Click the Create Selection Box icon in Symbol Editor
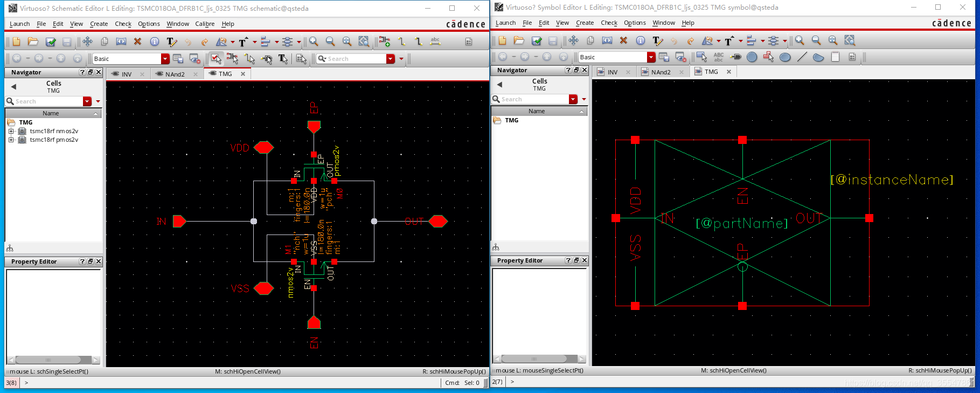Image resolution: width=980 pixels, height=393 pixels. (x=701, y=57)
